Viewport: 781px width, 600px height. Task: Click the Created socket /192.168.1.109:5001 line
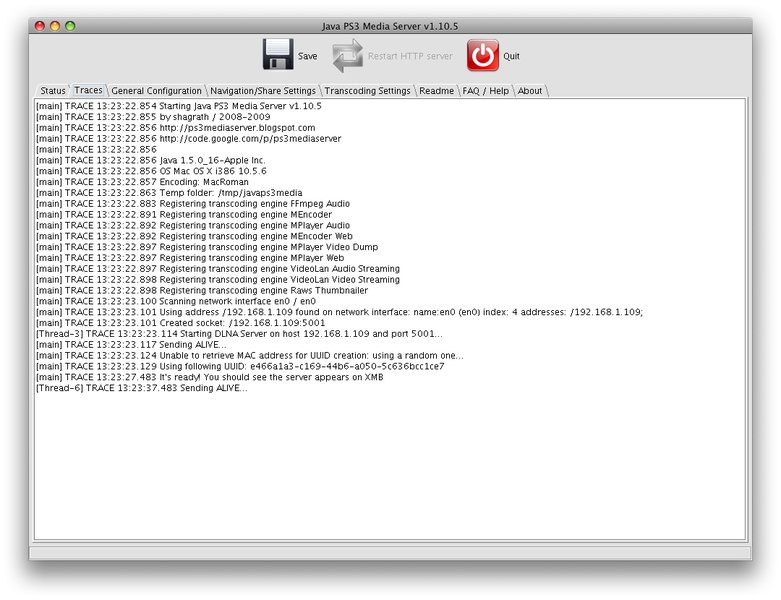[180, 323]
